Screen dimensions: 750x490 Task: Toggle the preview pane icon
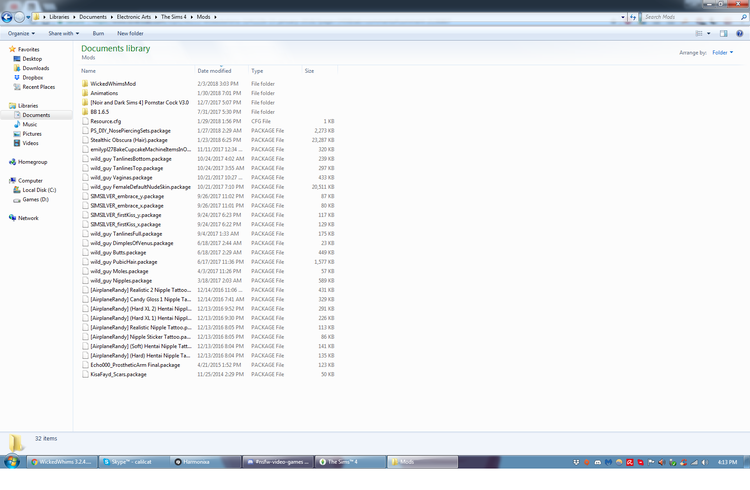tap(724, 33)
